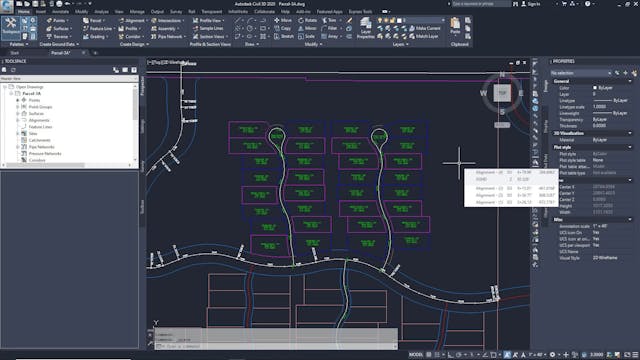The height and width of the screenshot is (360, 640).
Task: Click the Sign In button
Action: [x=531, y=4]
